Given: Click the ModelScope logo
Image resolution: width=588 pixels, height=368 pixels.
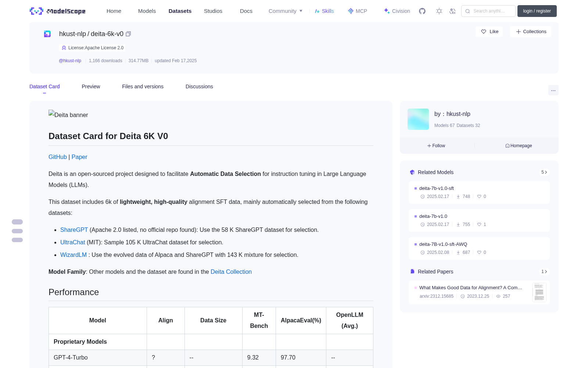Looking at the screenshot, I should pyautogui.click(x=58, y=11).
